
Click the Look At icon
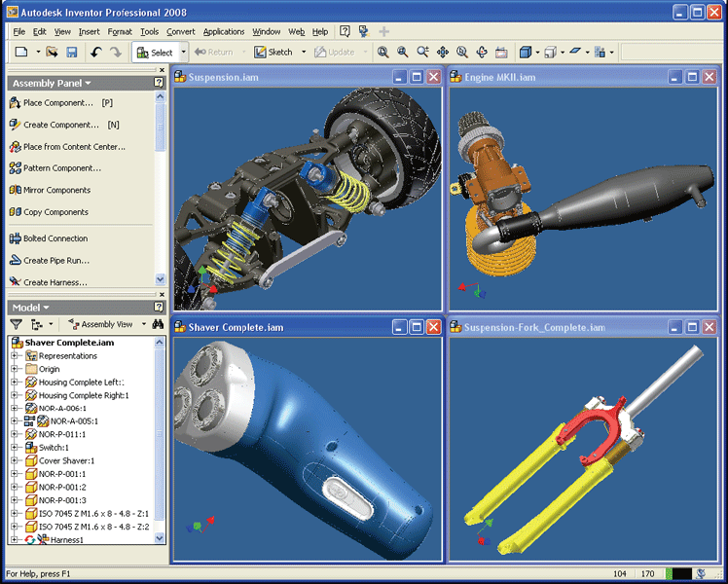coord(501,52)
